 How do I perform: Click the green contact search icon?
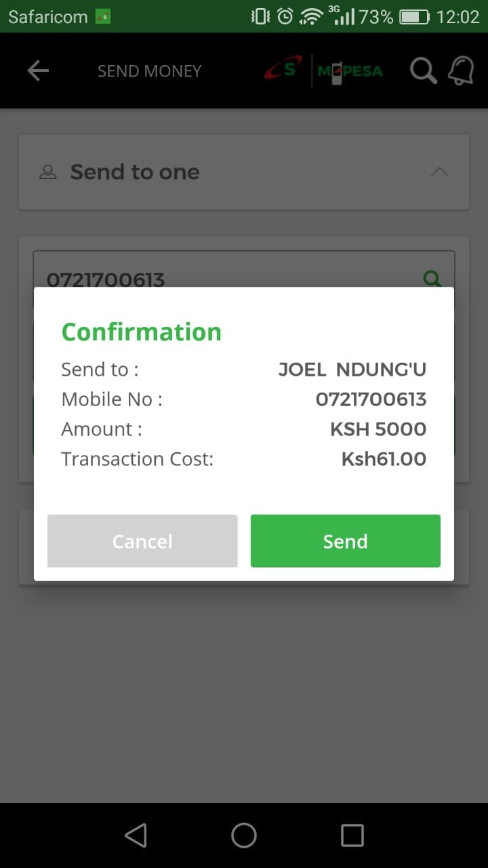coord(432,277)
